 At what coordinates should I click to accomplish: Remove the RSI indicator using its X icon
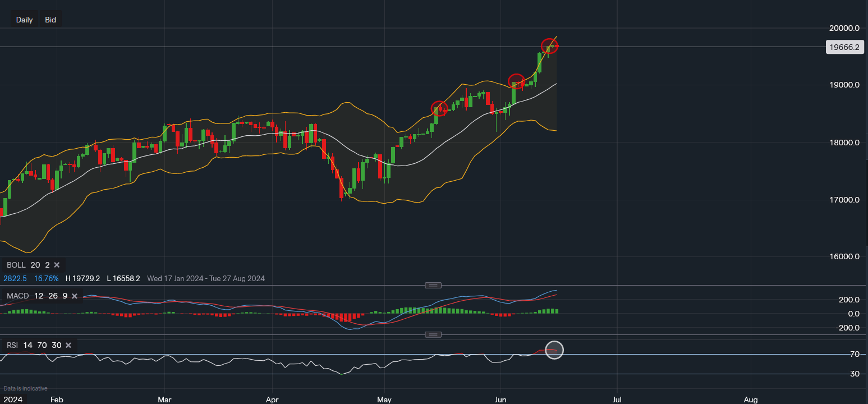tap(68, 345)
